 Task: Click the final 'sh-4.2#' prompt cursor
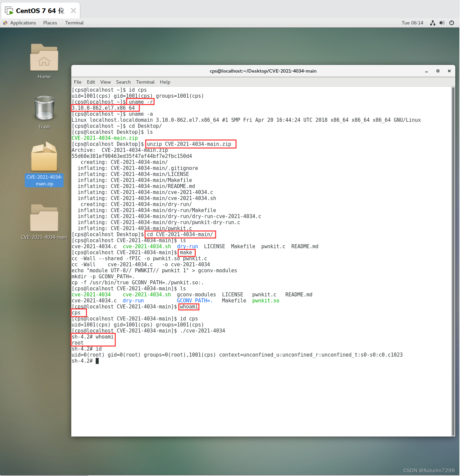tap(97, 361)
